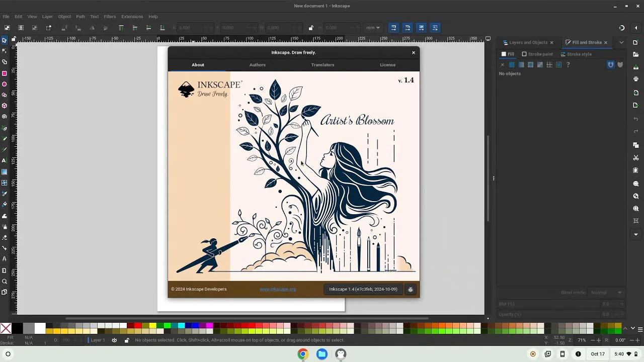Activate the Rectangle tool
Screen dimensions: 644x362
coord(5,74)
